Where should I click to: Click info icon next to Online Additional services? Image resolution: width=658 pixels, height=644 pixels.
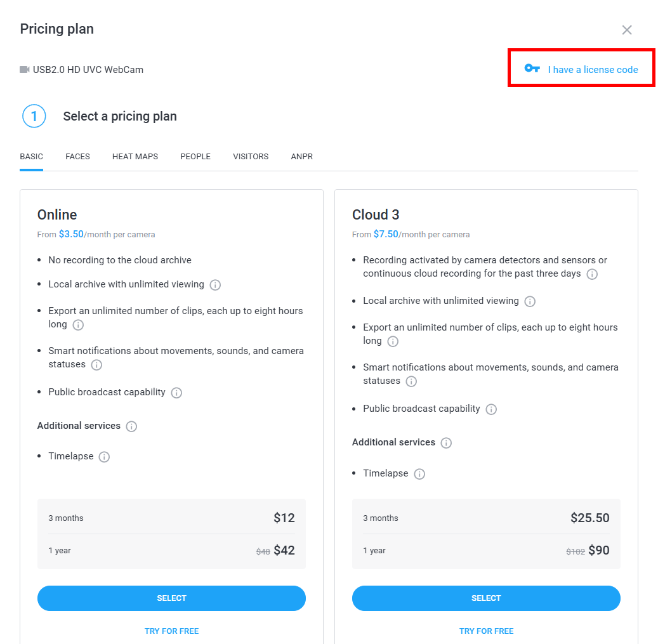pos(131,426)
